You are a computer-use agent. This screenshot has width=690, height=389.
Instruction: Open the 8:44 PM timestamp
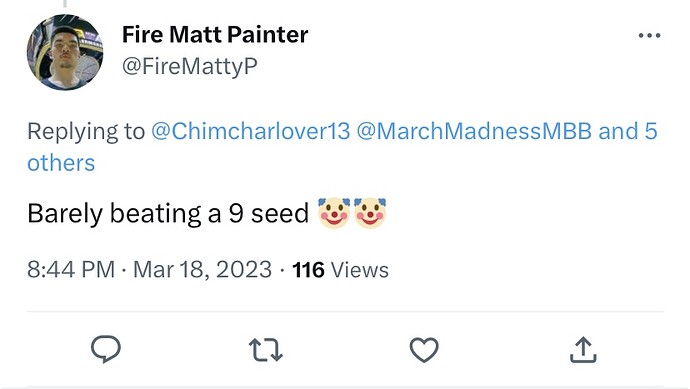pyautogui.click(x=71, y=269)
